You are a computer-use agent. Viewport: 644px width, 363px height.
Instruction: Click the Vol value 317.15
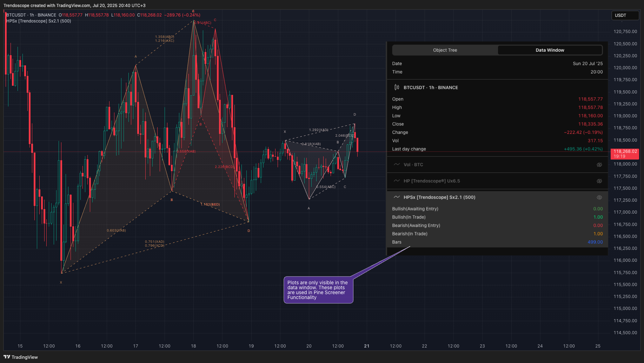coord(595,141)
